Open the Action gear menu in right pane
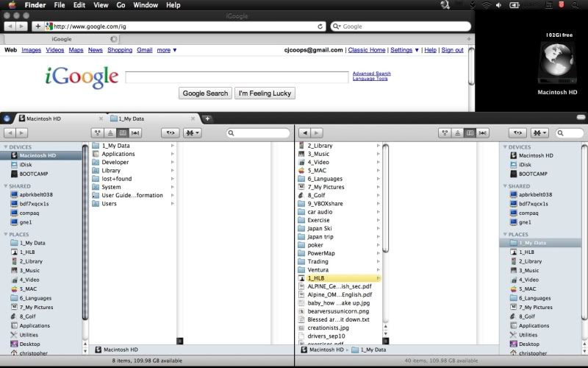This screenshot has height=368, width=588. tap(539, 132)
